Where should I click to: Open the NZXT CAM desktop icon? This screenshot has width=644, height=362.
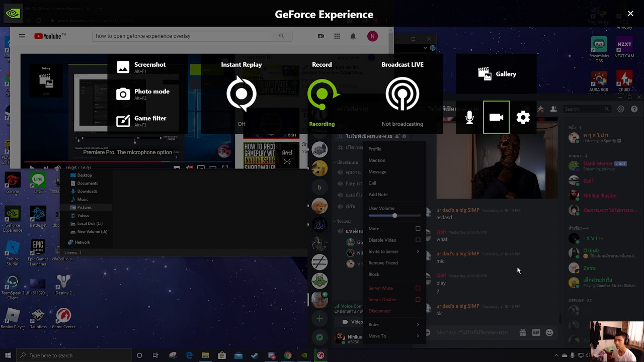pos(624,47)
